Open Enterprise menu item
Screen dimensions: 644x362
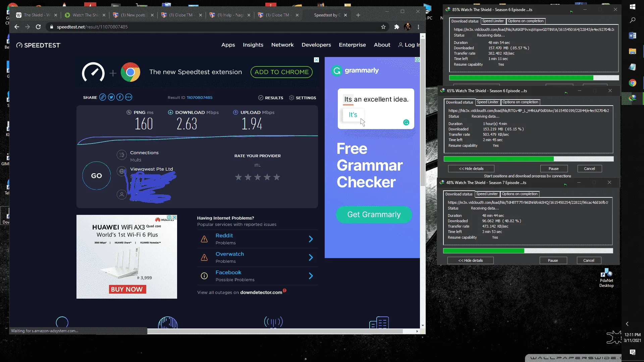point(352,45)
